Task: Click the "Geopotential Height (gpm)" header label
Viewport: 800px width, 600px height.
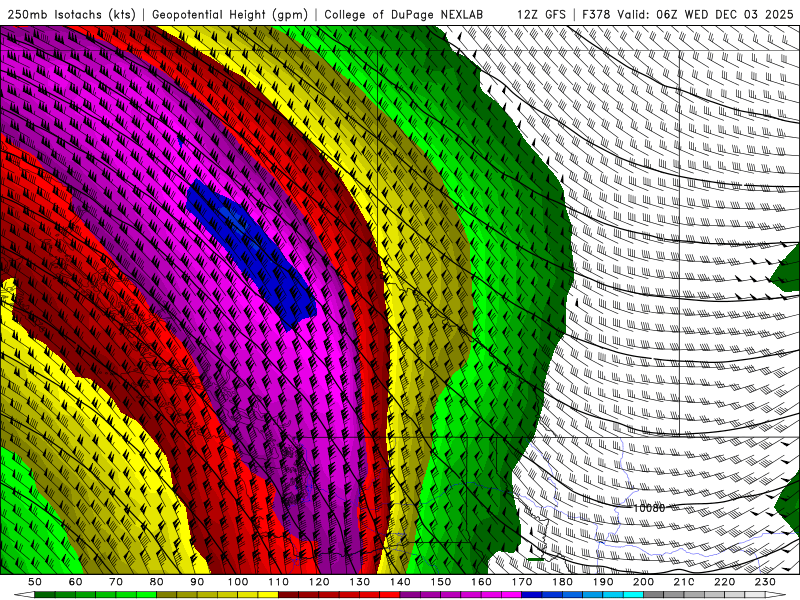Action: [230, 15]
